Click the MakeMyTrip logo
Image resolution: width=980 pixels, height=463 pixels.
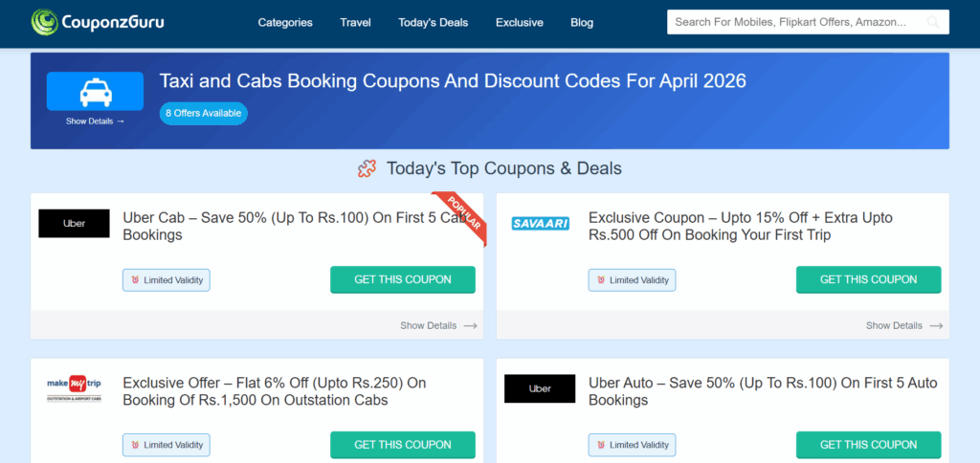(x=74, y=388)
